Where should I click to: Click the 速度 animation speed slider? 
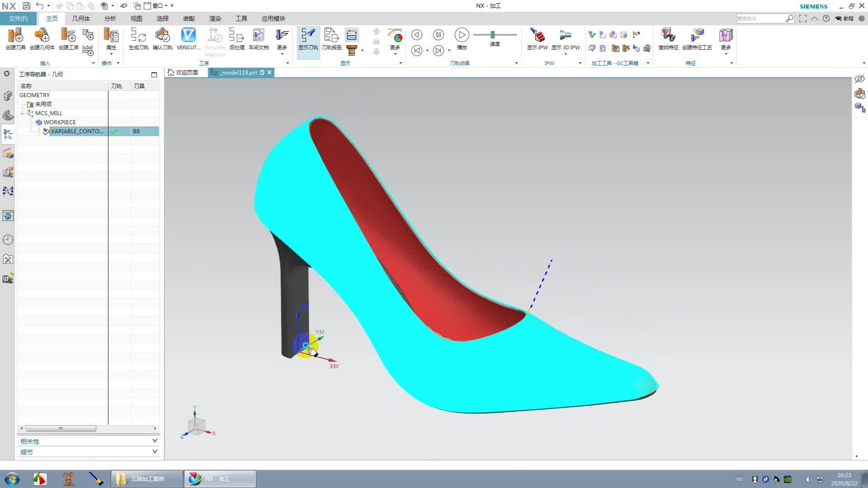tap(493, 35)
